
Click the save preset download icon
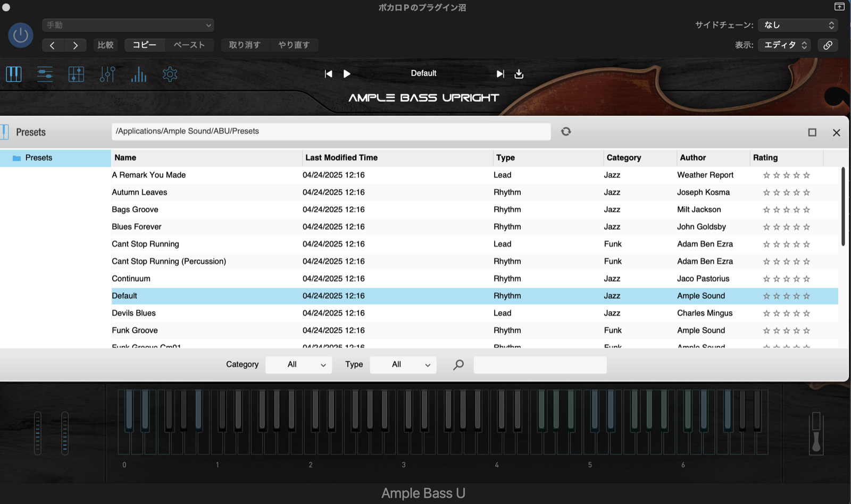click(x=519, y=74)
